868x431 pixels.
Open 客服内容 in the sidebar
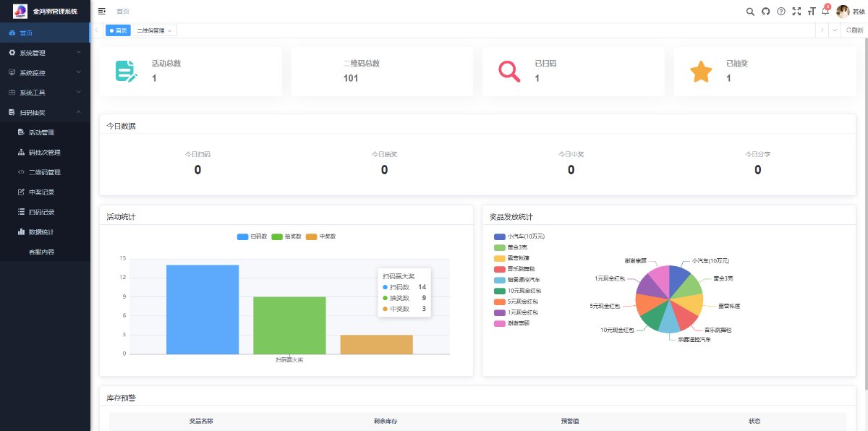point(45,252)
